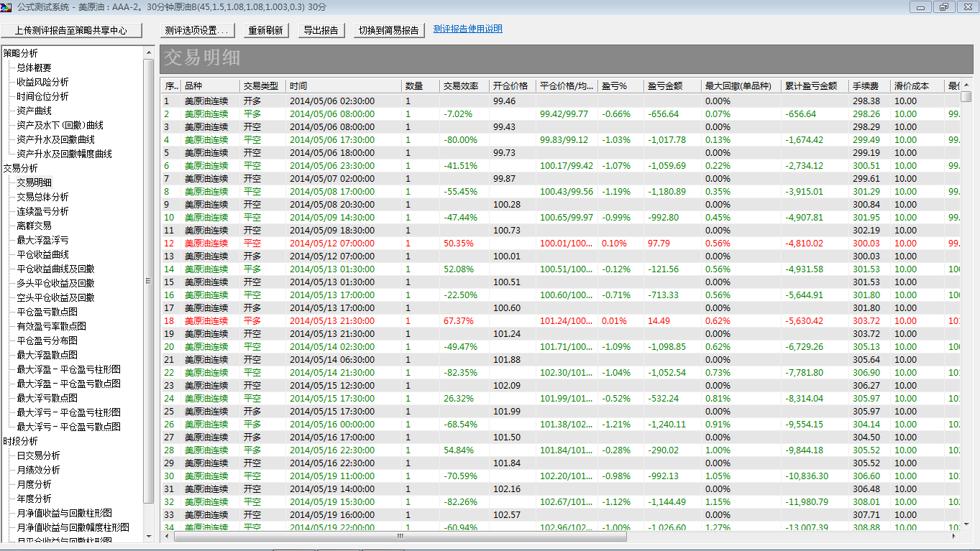Switch to simple report view
980x551 pixels.
coord(389,30)
